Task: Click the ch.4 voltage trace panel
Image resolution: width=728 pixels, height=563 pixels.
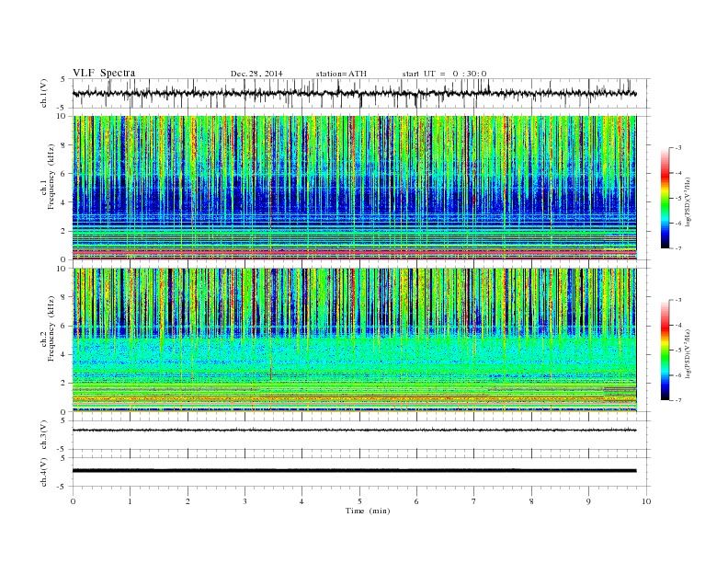Action: tap(361, 472)
